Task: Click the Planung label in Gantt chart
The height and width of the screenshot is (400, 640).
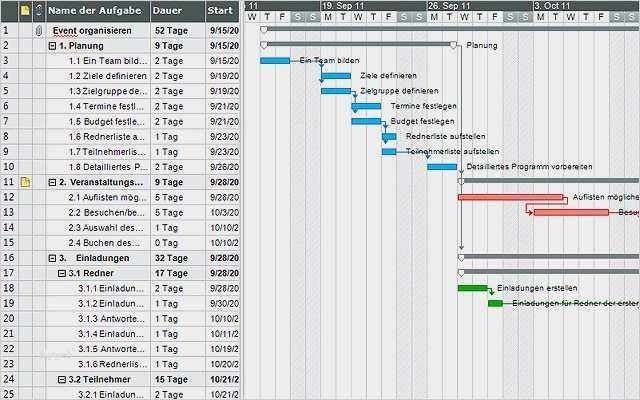Action: pyautogui.click(x=482, y=46)
